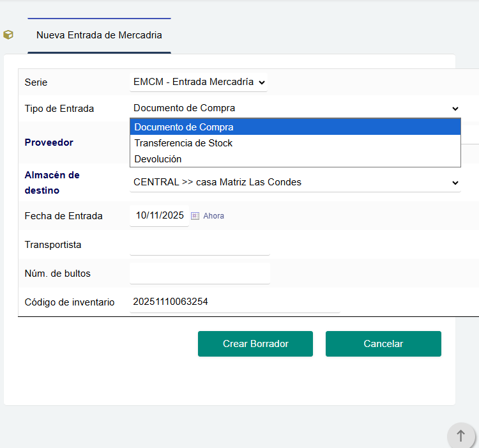Viewport: 479px width, 448px height.
Task: Focus the Núm. de bultos field
Action: coord(200,274)
